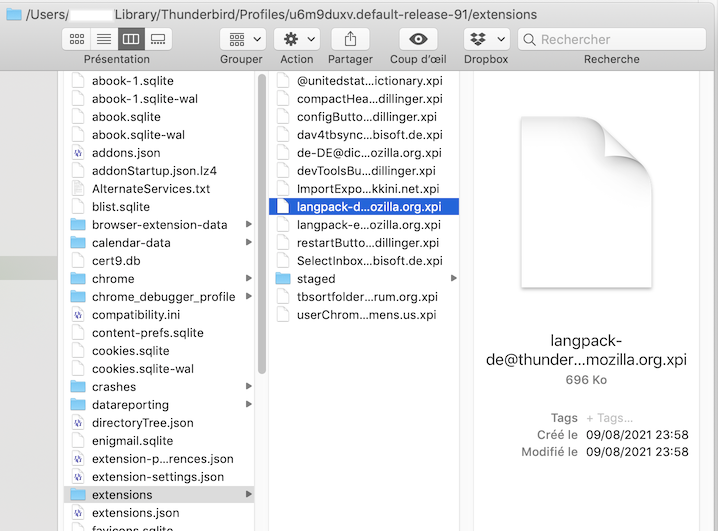Add tags in the Tags field
Viewport: 718px width, 531px height.
coord(610,418)
